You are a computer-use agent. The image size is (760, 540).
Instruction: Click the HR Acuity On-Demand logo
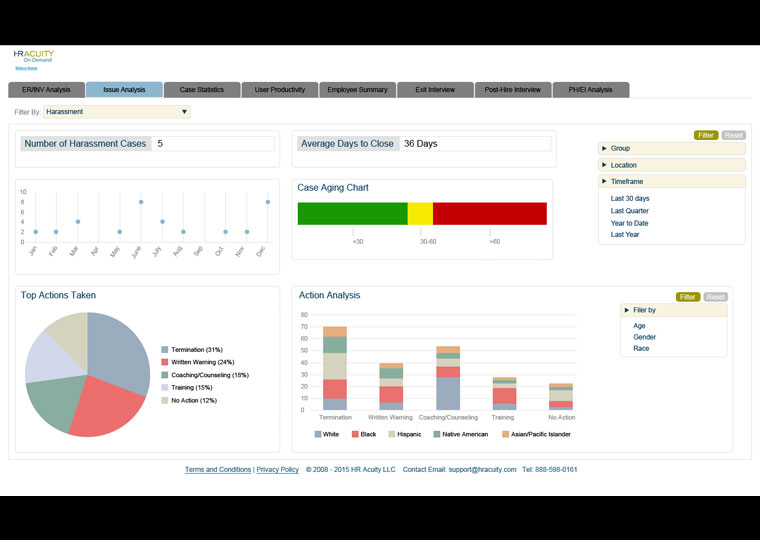34,56
